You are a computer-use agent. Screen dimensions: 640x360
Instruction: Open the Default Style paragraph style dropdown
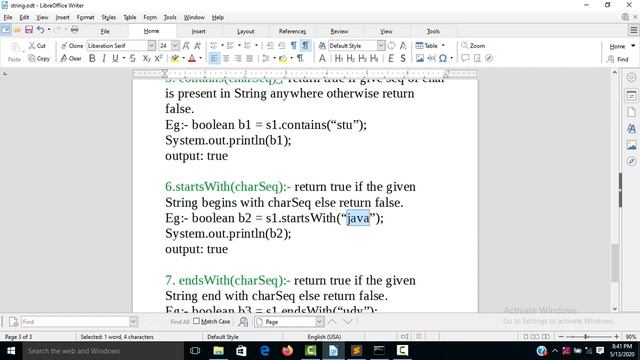point(381,46)
